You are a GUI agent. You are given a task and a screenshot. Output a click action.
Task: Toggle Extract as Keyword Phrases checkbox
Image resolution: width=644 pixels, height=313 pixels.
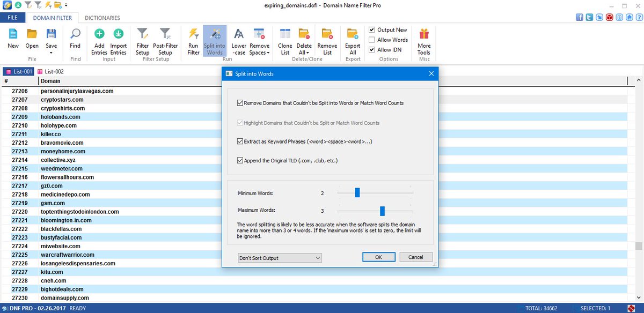click(x=240, y=142)
